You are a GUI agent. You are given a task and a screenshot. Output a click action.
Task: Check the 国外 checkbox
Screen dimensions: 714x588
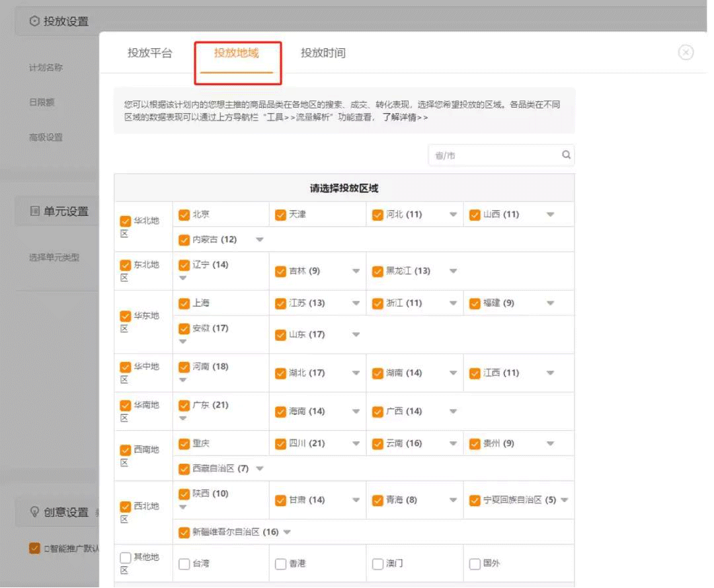point(474,564)
